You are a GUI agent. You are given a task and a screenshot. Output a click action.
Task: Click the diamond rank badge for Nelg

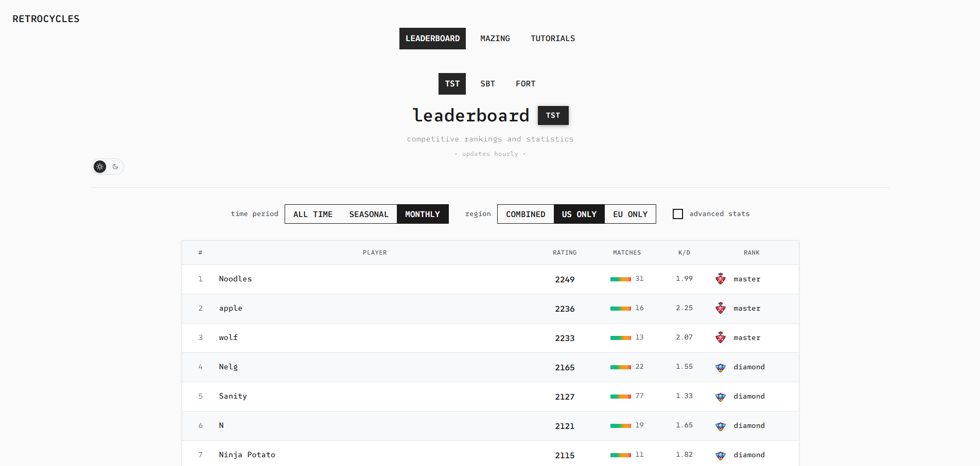tap(721, 367)
